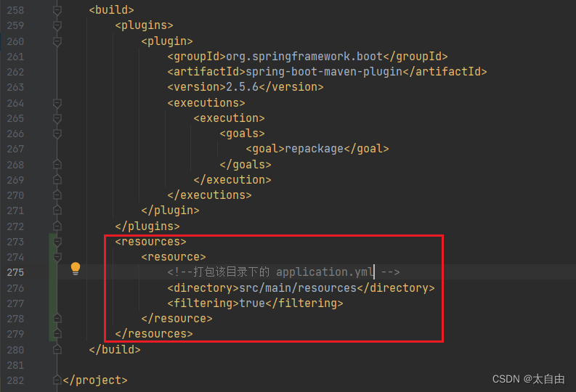Click line number 258 in gutter
This screenshot has width=576, height=392.
[x=15, y=10]
